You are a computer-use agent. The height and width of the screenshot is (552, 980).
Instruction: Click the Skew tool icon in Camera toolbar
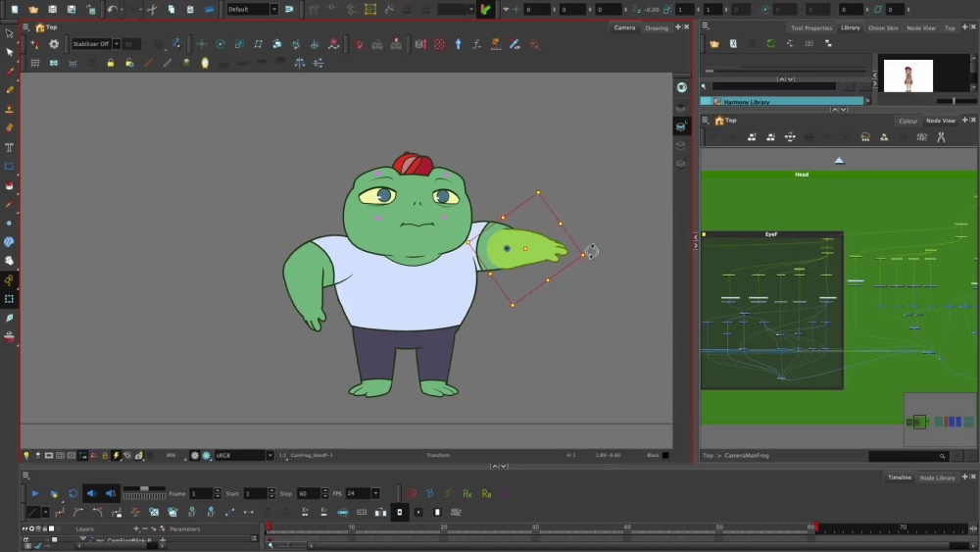[x=258, y=44]
